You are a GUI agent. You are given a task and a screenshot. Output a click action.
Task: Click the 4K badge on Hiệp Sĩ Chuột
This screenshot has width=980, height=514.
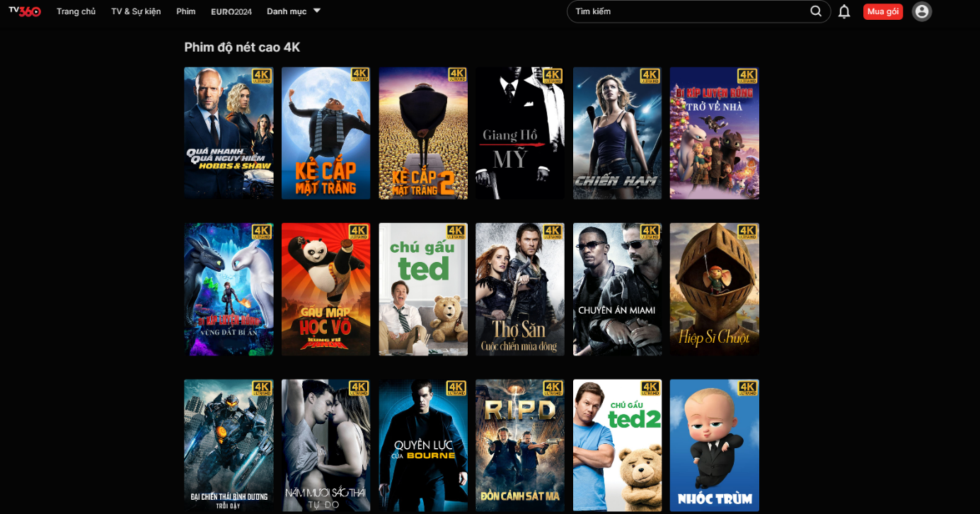[x=748, y=232]
